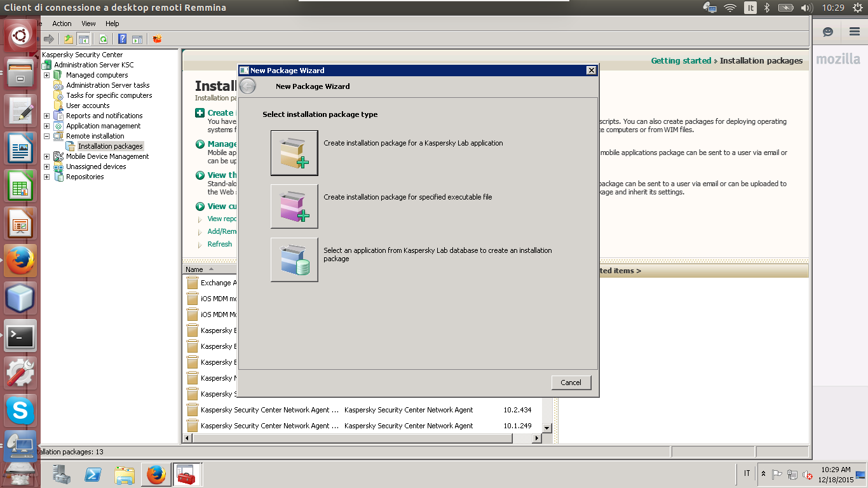Viewport: 868px width, 488px height.
Task: Select User accounts in the tree
Action: pyautogui.click(x=88, y=105)
